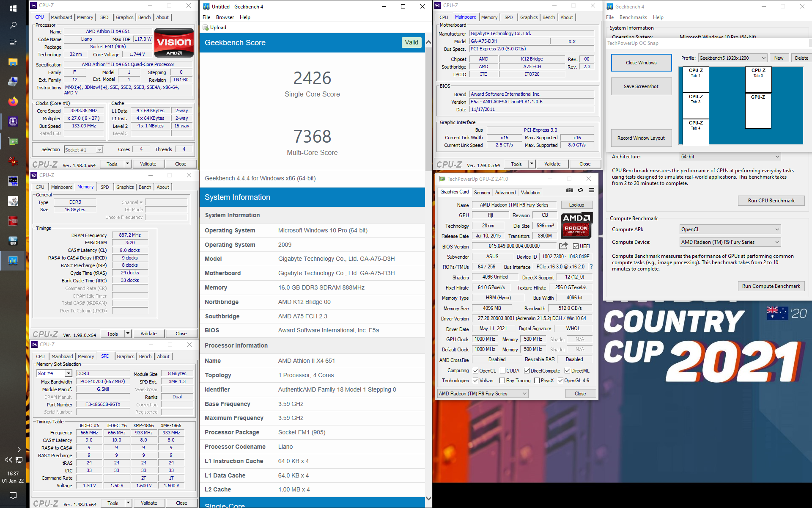The width and height of the screenshot is (812, 508).
Task: Open the Profile Geekbench5 1920x1200 dropdown
Action: [x=732, y=58]
